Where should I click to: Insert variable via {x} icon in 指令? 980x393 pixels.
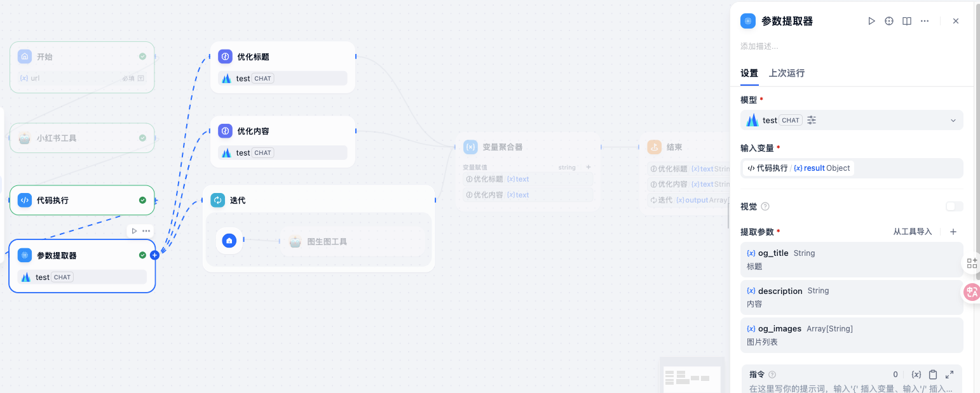(x=916, y=375)
